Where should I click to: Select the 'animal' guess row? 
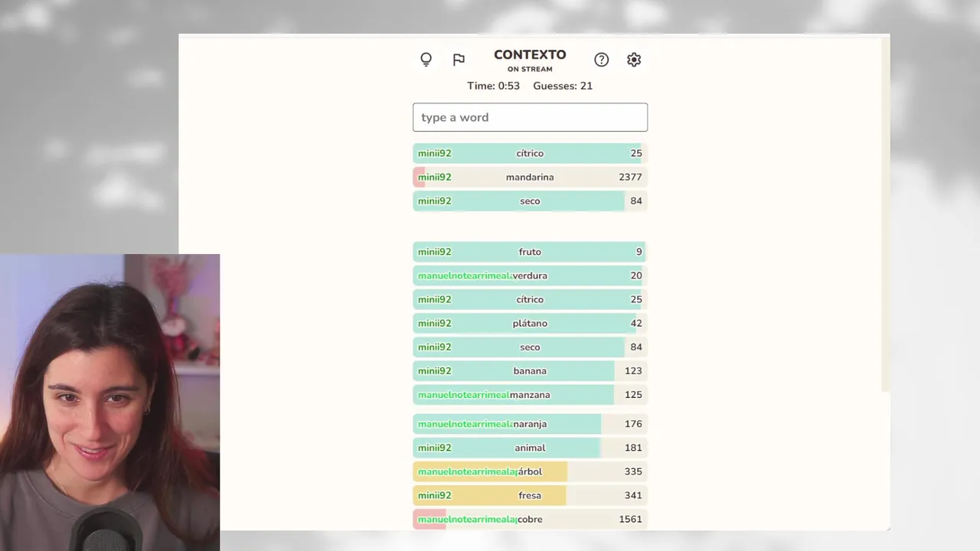click(530, 448)
